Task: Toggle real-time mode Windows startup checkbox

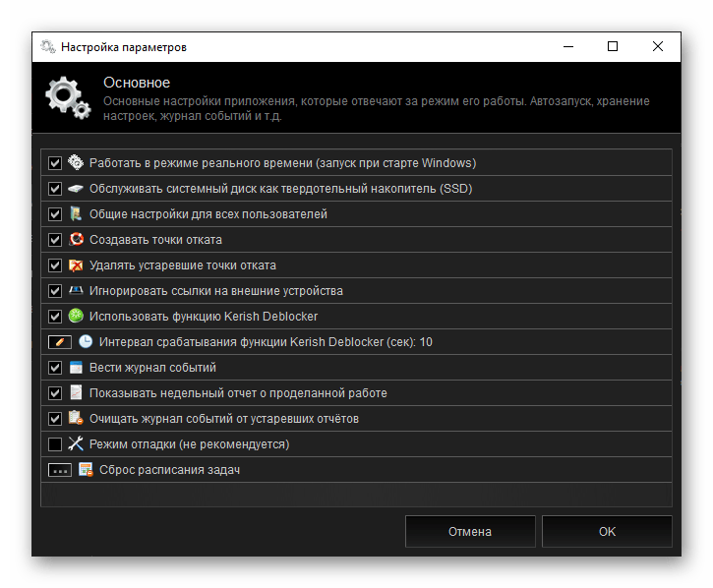Action: coord(55,163)
